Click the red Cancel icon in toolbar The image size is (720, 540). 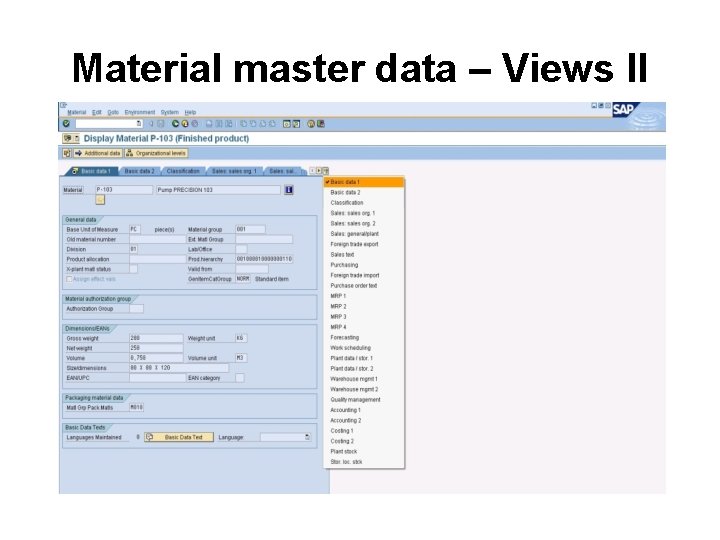coord(195,124)
